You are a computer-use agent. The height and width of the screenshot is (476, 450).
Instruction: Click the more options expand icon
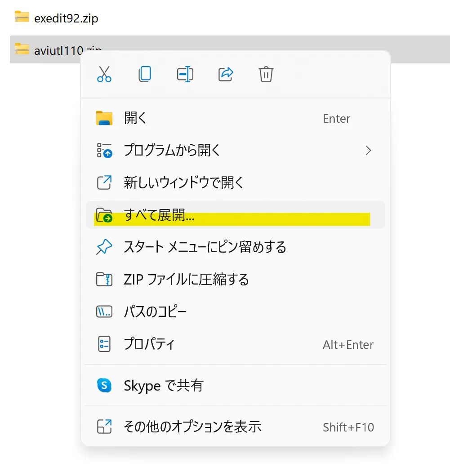click(x=104, y=426)
